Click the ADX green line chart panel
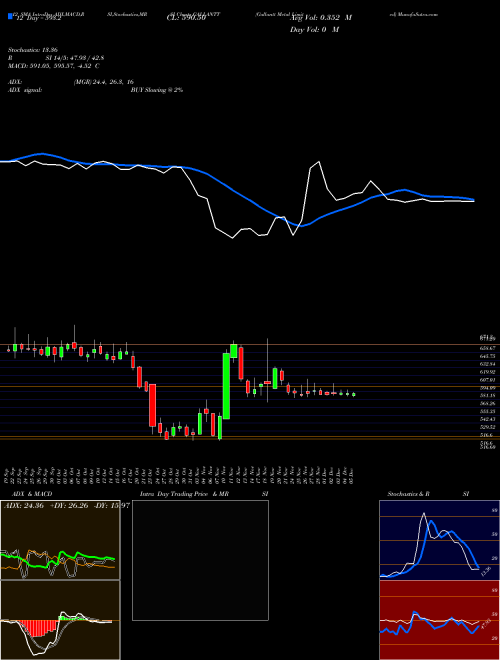The image size is (500, 660). (x=60, y=540)
